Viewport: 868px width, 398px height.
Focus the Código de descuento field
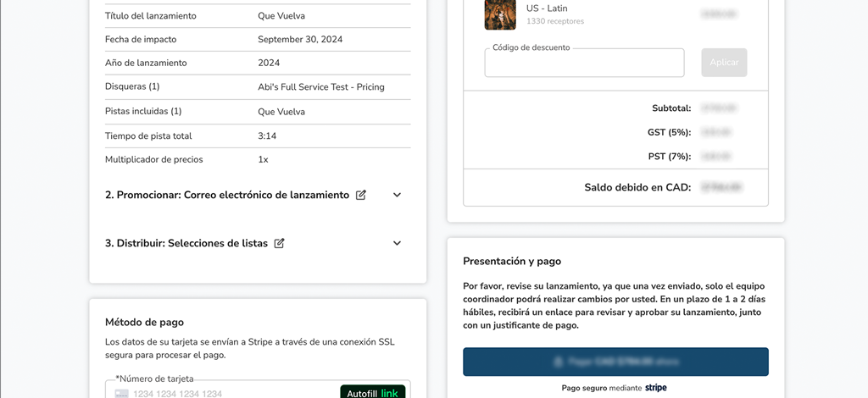coord(584,64)
